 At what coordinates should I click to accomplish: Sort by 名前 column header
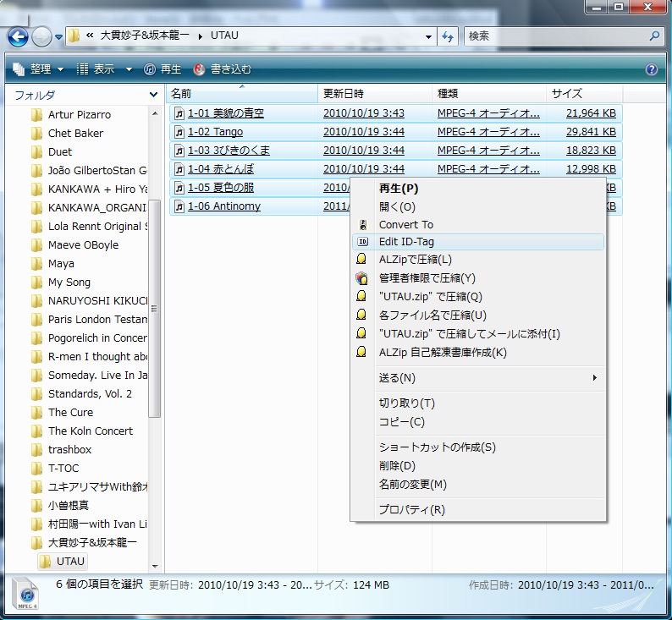242,93
